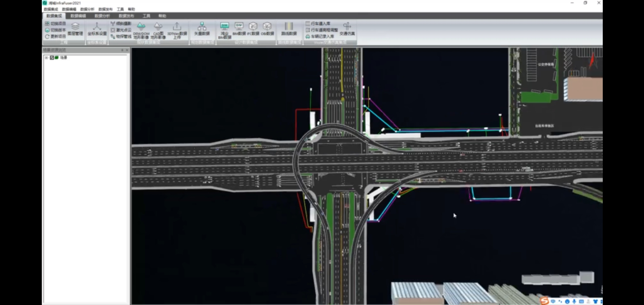Click DEM/DOM 地形影像 terrain icon
The height and width of the screenshot is (305, 644).
click(x=141, y=27)
